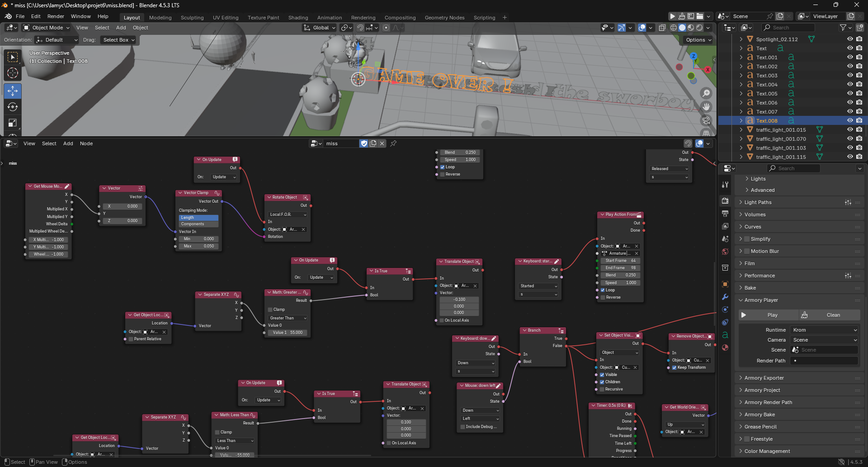868x467 pixels.
Task: Select the Move tool in viewport toolbar
Action: [13, 91]
